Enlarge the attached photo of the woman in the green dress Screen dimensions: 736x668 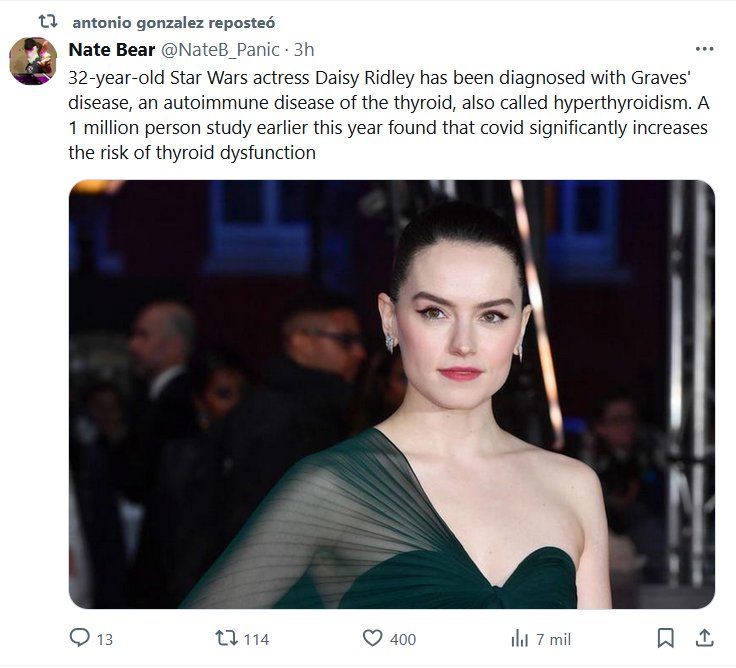(x=391, y=394)
